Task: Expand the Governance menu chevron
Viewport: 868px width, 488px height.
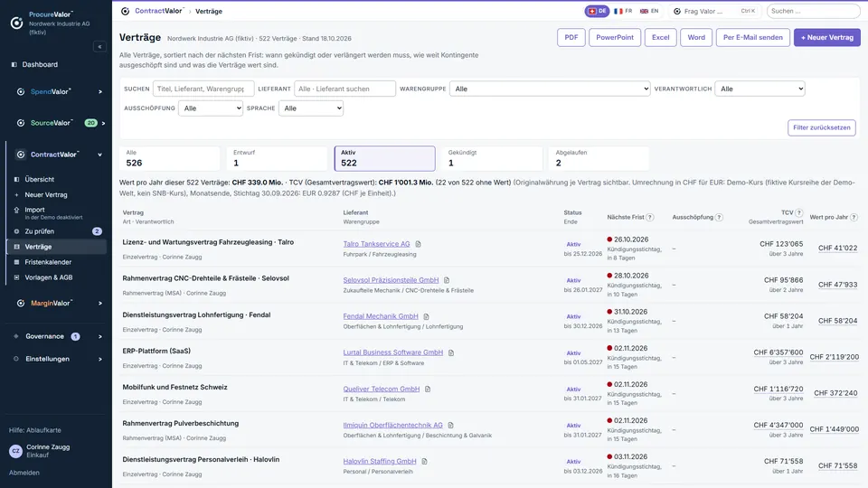Action: pyautogui.click(x=100, y=336)
